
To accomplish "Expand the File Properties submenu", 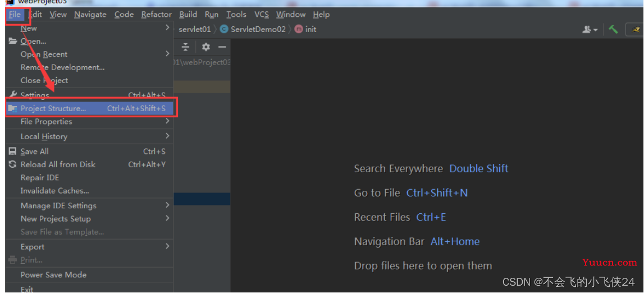I will pos(89,121).
